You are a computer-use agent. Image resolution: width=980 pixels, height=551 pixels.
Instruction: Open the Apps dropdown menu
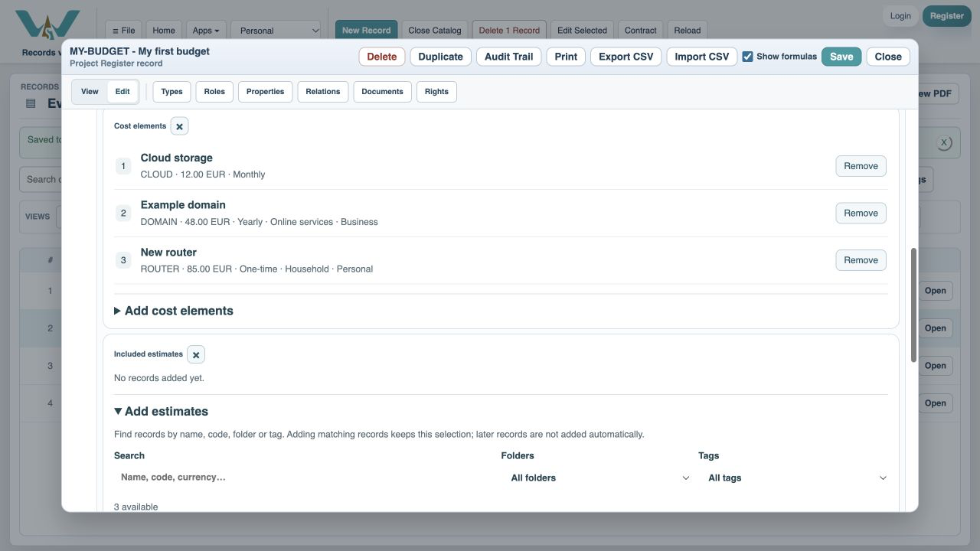(206, 31)
